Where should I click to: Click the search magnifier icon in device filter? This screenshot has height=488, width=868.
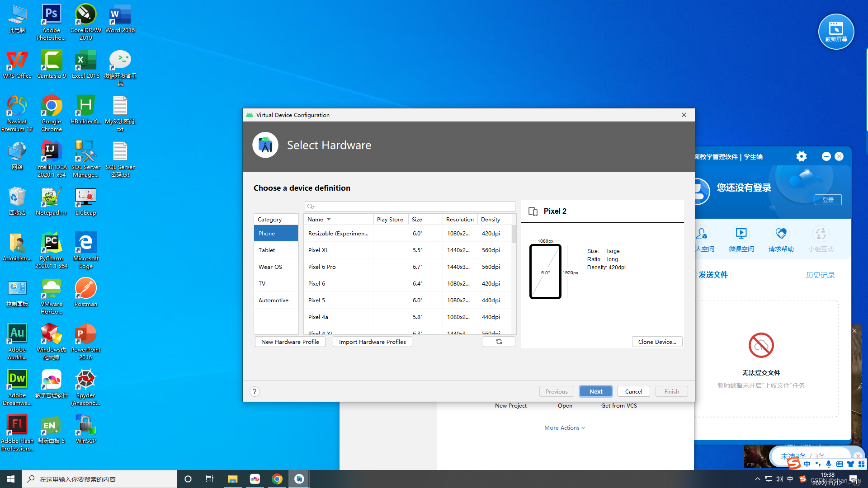point(311,206)
